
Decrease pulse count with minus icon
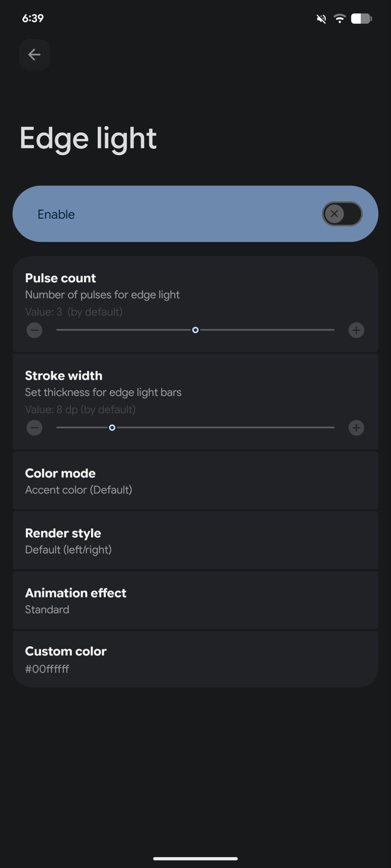click(34, 330)
